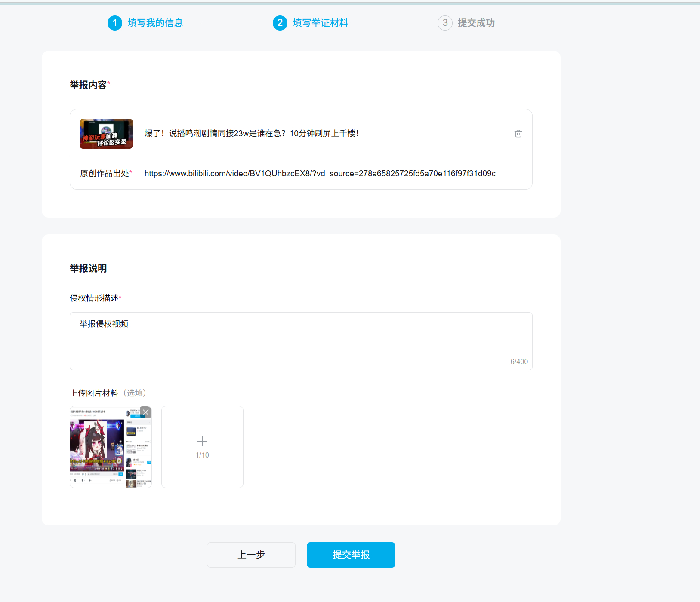
Task: Click the step 2 circle number icon
Action: [280, 23]
